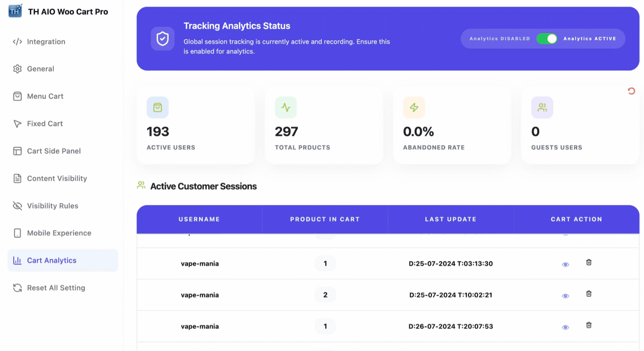Click the USERNAME column header
644x351 pixels.
point(199,219)
